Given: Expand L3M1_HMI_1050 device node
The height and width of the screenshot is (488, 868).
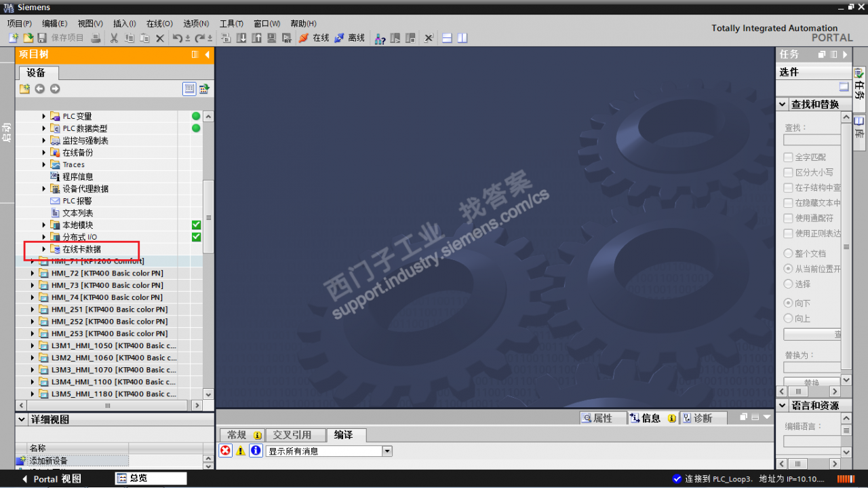Looking at the screenshot, I should pyautogui.click(x=32, y=345).
